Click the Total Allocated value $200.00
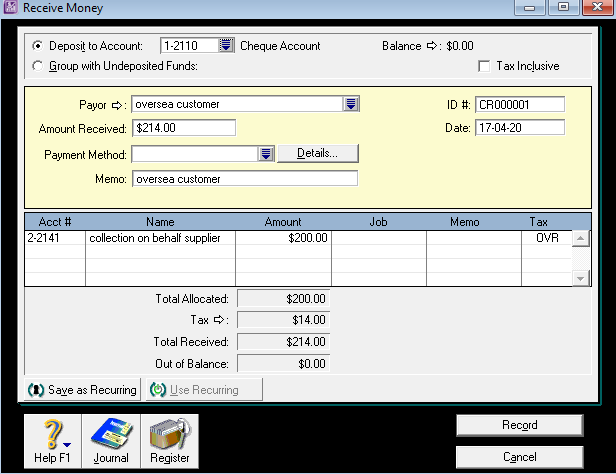The height and width of the screenshot is (474, 616). pos(283,298)
